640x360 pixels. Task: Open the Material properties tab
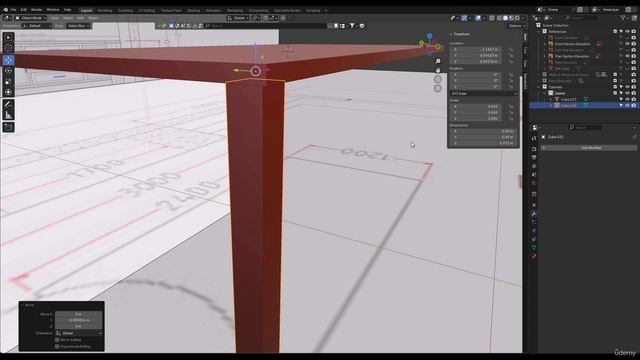coord(534,256)
